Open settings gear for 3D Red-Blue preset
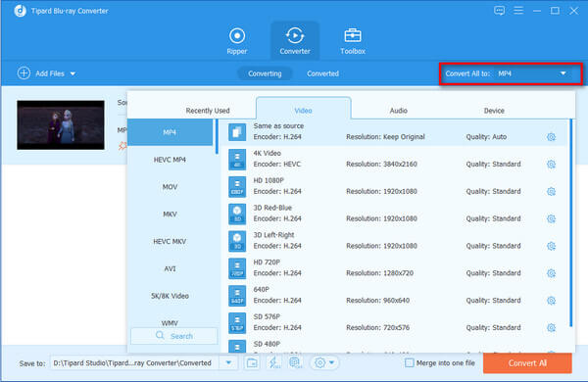This screenshot has height=382, width=588. [551, 219]
